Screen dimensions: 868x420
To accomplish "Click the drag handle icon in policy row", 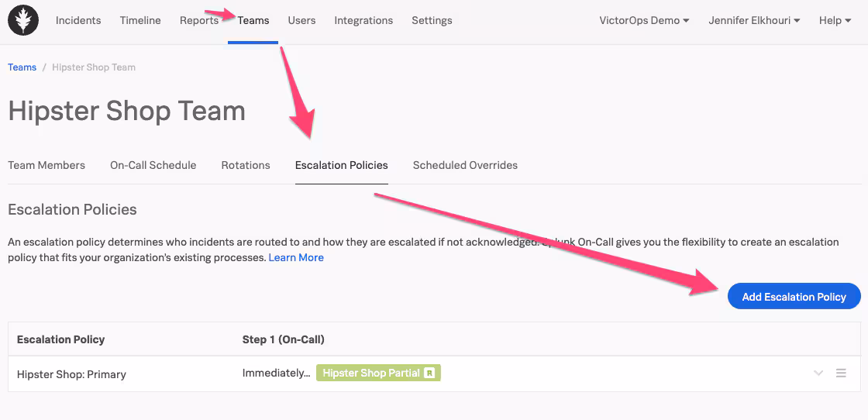I will tap(841, 374).
